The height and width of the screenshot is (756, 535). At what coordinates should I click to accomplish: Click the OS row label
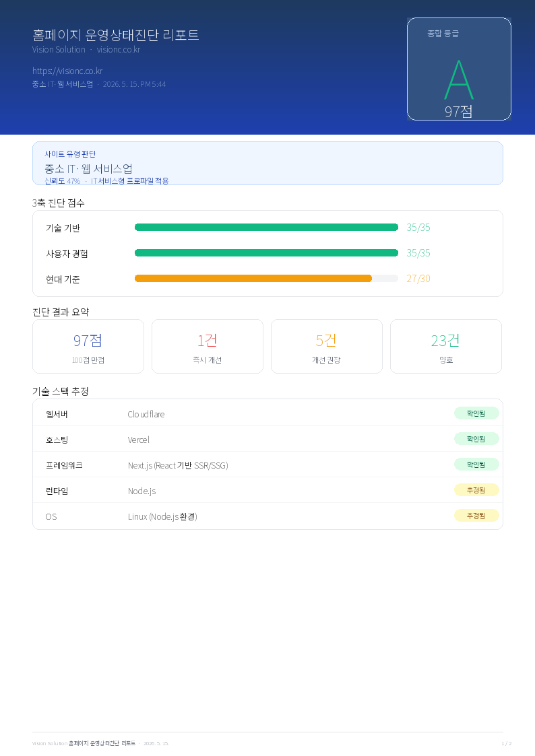[x=51, y=516]
